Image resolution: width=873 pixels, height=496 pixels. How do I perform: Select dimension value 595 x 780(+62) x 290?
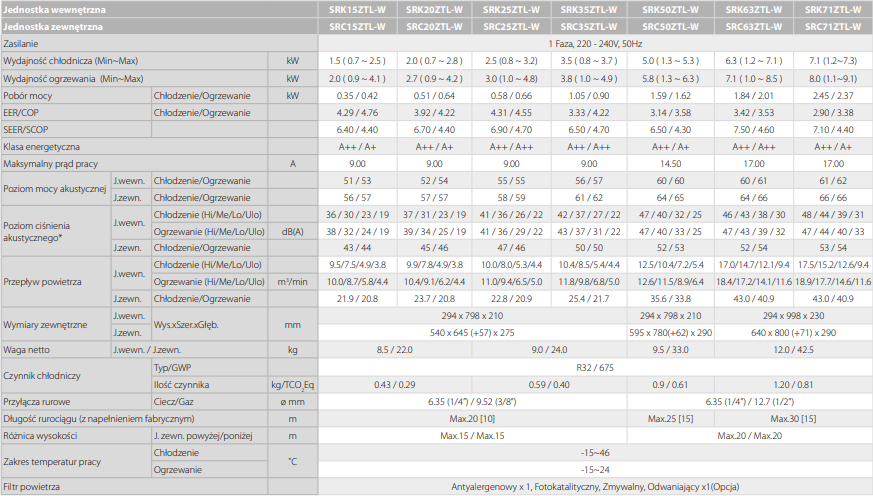click(670, 333)
